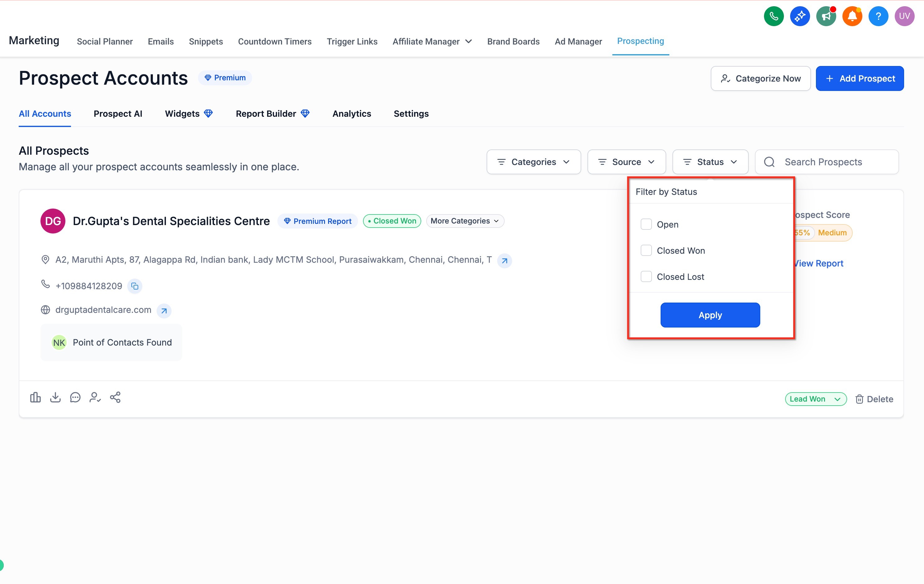924x584 pixels.
Task: Tick the Closed Won checkbox
Action: [646, 251]
